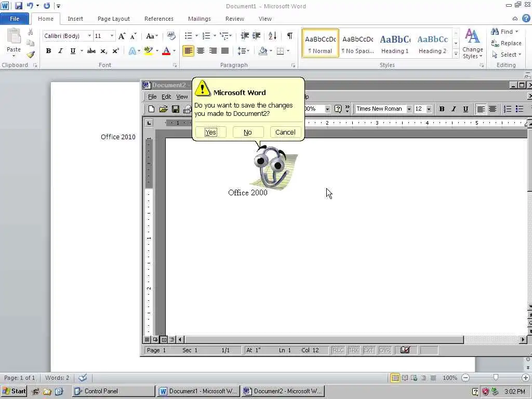Open the Times New Roman font dropdown
Screen dimensions: 532x399
(409, 109)
